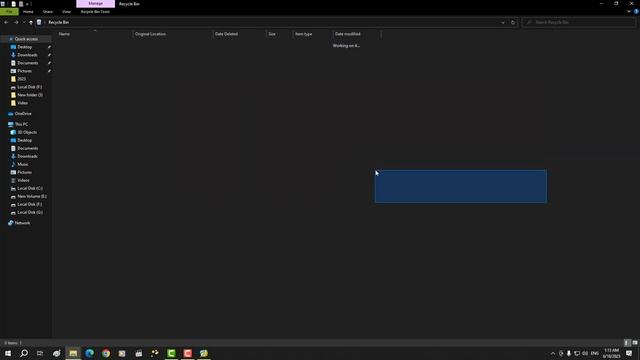
Task: Click the Search Recycle Bin field
Action: click(578, 22)
